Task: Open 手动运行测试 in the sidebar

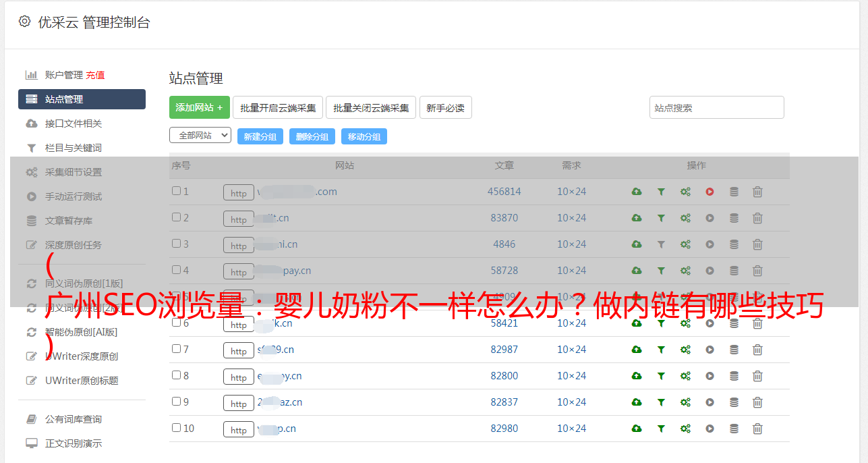Action: 74,196
